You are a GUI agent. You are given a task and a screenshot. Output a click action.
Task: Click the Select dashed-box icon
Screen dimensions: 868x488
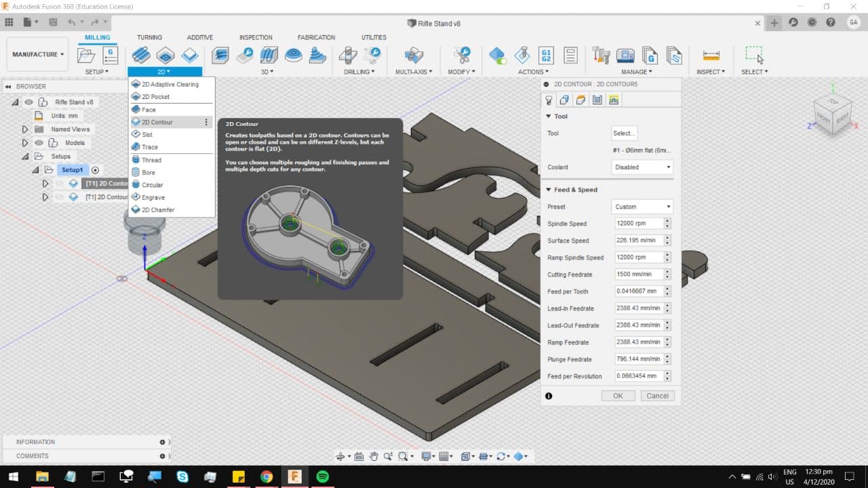pyautogui.click(x=753, y=55)
